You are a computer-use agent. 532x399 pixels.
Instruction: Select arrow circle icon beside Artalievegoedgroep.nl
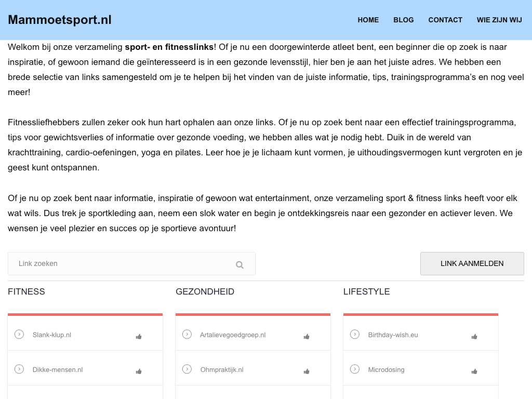187,334
